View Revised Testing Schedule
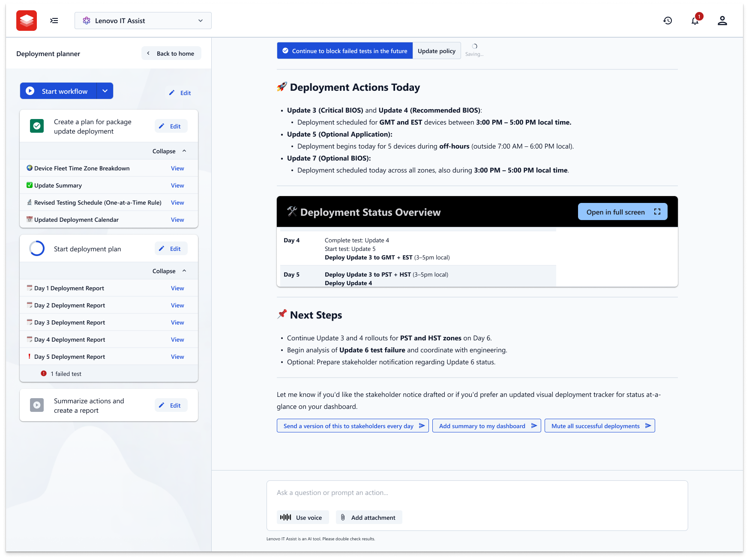This screenshot has width=749, height=560. point(177,203)
